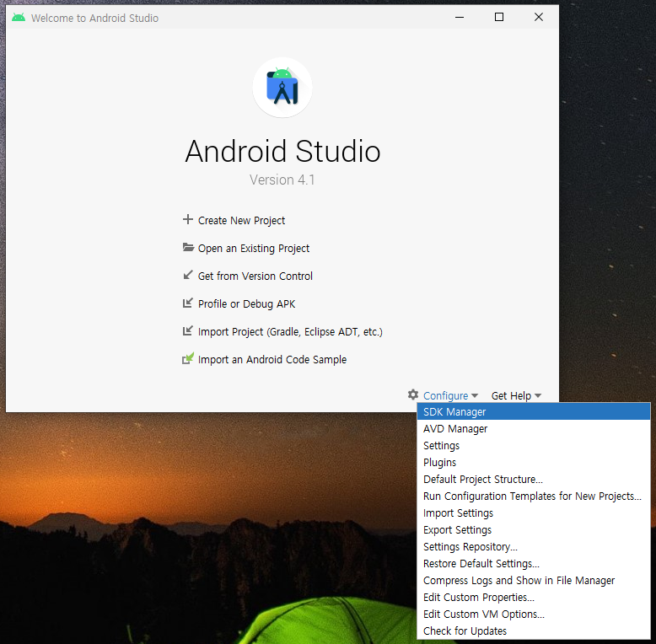Viewport: 656px width, 644px height.
Task: Open SDK Manager from the Configure menu
Action: tap(534, 411)
